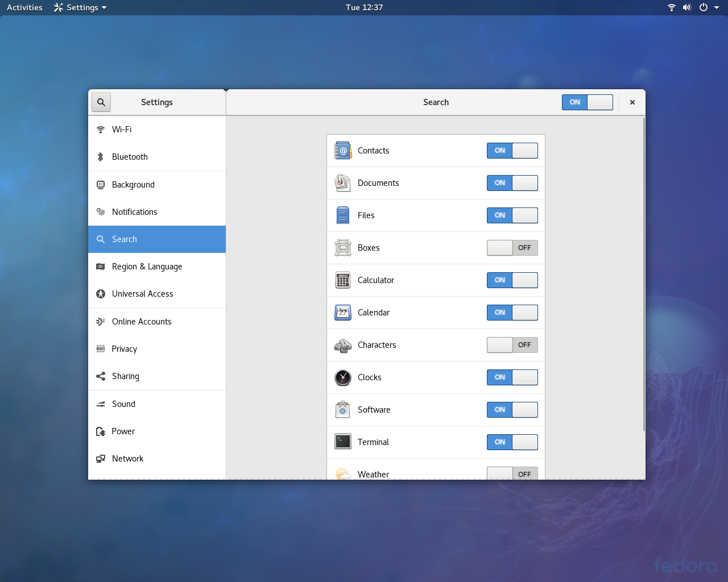
Task: Select the Privacy panel
Action: 157,349
